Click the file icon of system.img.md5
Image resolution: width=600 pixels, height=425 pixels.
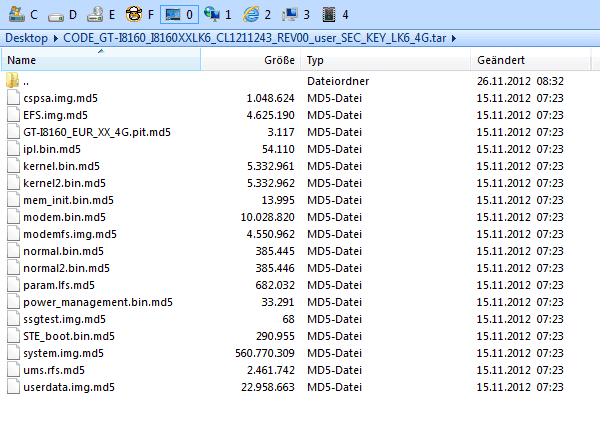click(x=13, y=353)
